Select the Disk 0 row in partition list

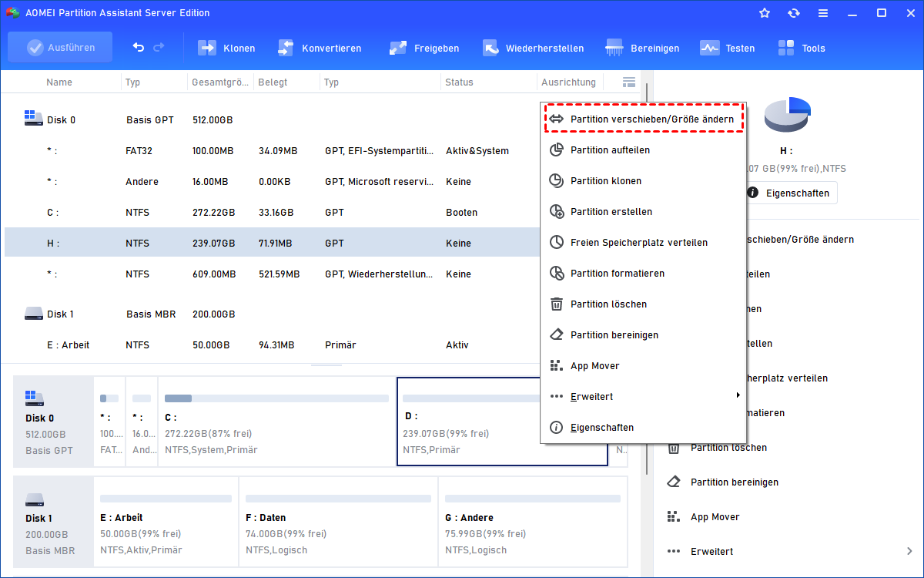pos(273,119)
